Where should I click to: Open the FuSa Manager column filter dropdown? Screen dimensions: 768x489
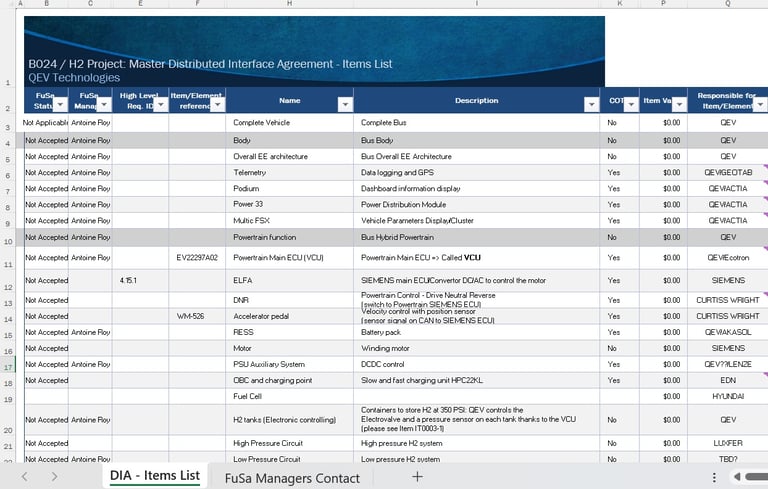[x=104, y=104]
